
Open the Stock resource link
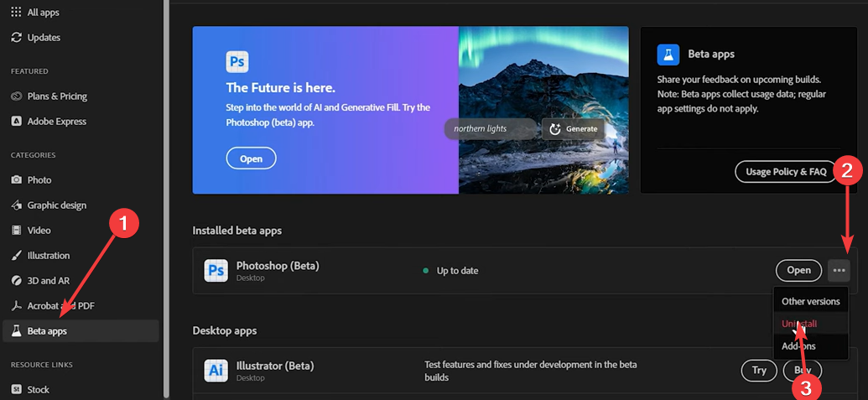[30, 389]
